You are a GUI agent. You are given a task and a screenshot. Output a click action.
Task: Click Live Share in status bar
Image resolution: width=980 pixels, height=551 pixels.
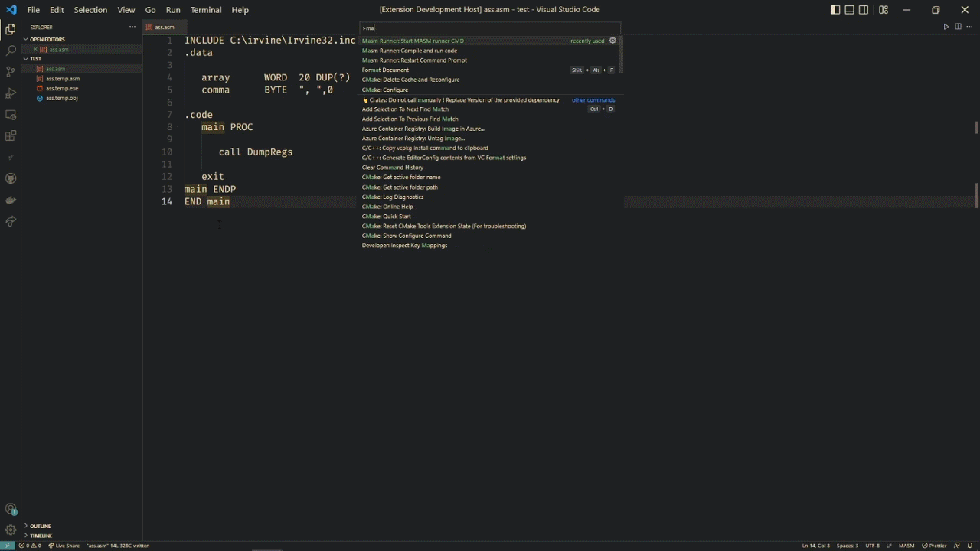[64, 546]
